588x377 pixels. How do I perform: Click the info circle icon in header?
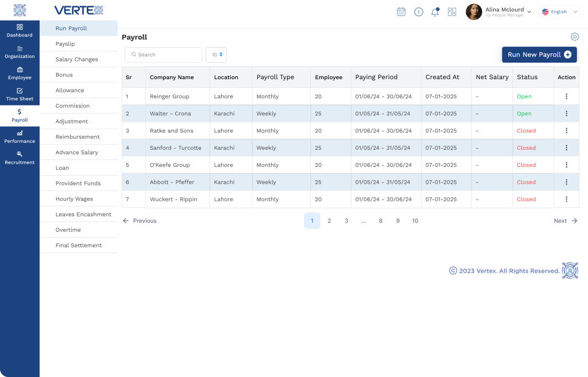coord(419,12)
